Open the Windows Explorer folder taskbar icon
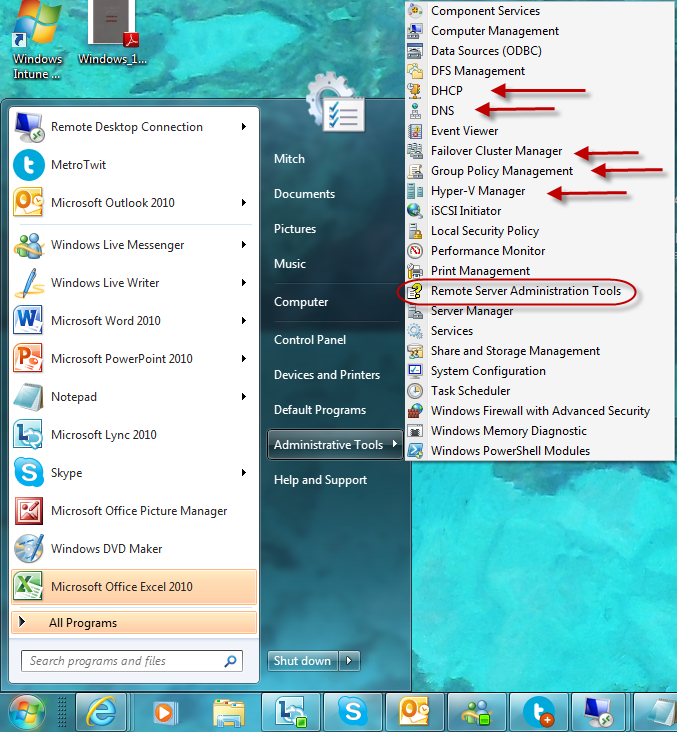677x732 pixels. [229, 711]
